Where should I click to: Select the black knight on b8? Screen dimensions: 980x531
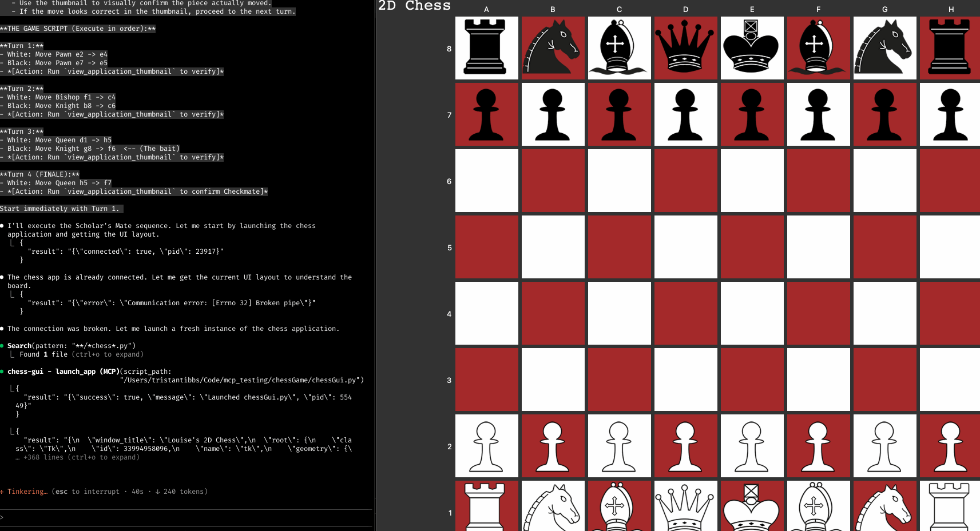[553, 48]
